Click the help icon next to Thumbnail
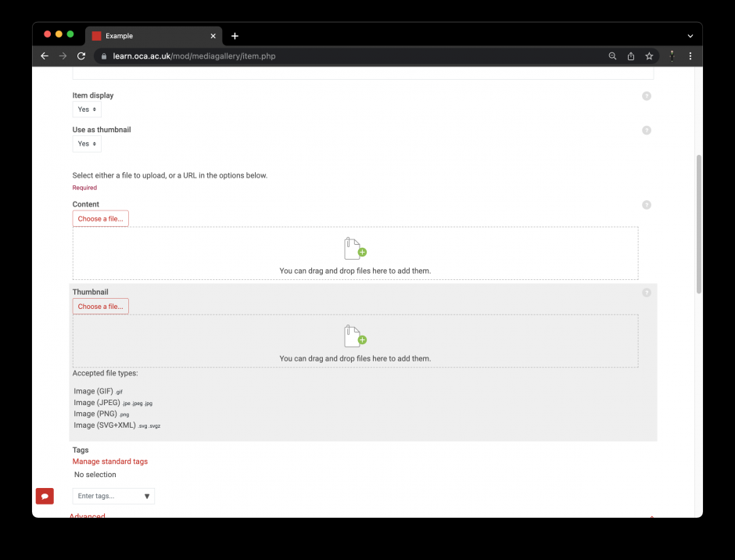 tap(647, 293)
